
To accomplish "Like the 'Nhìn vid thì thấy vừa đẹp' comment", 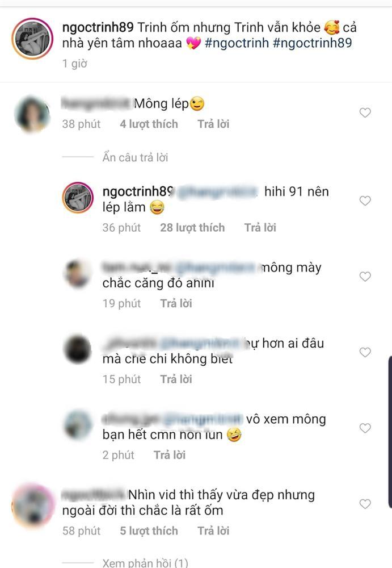I will 365,504.
